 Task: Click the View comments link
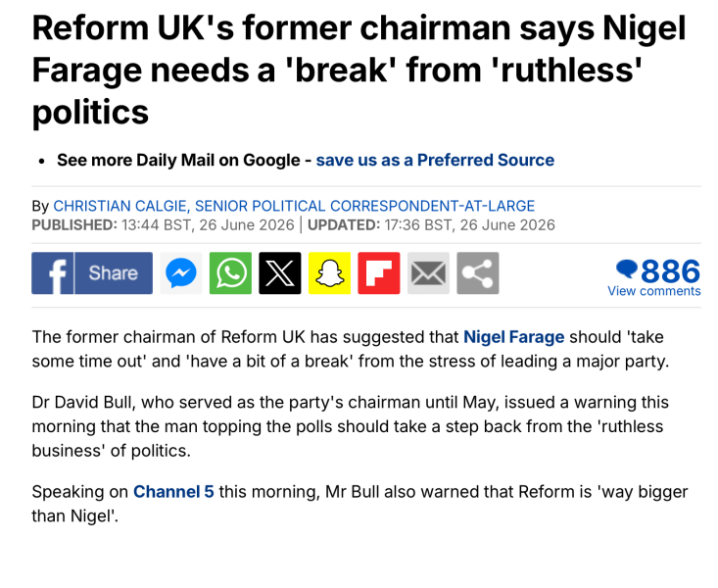pos(654,291)
